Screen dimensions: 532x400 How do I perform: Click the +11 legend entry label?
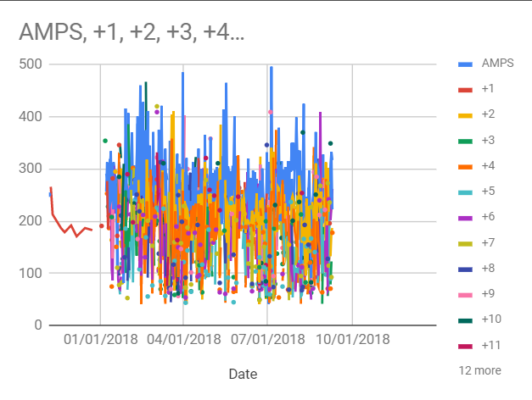click(x=490, y=345)
